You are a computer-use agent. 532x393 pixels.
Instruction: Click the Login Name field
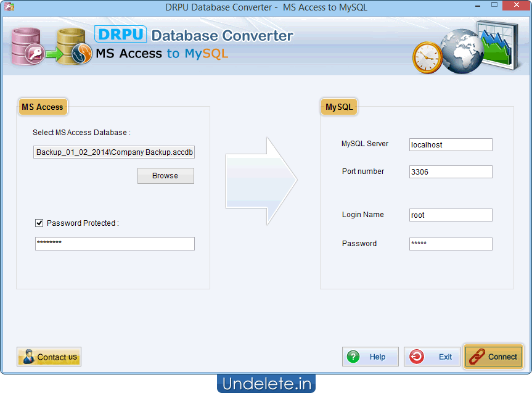[x=451, y=215]
